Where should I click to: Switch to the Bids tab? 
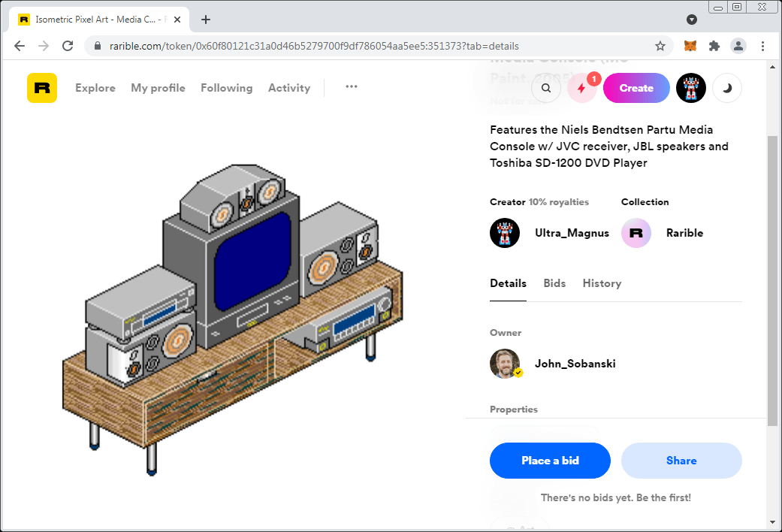(x=554, y=283)
